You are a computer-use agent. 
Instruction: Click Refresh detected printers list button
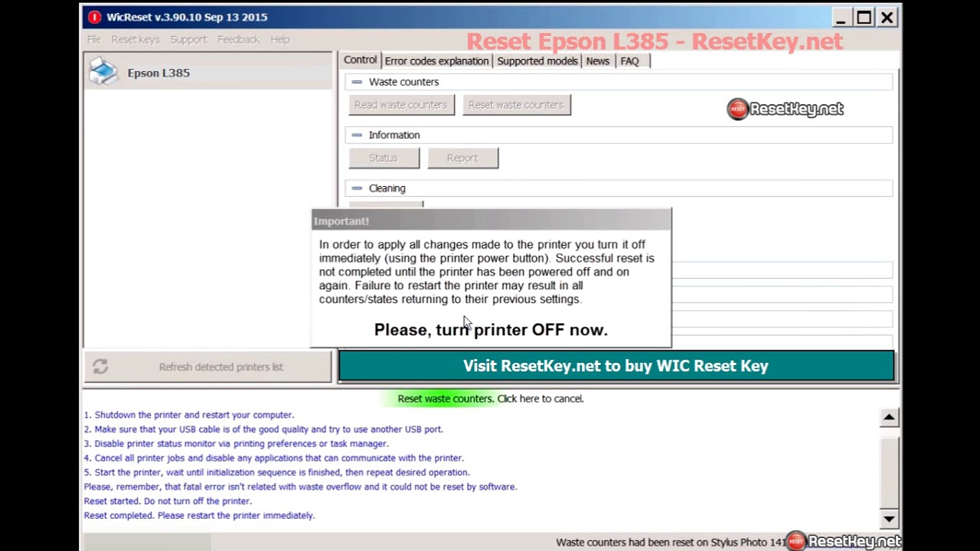pos(208,367)
